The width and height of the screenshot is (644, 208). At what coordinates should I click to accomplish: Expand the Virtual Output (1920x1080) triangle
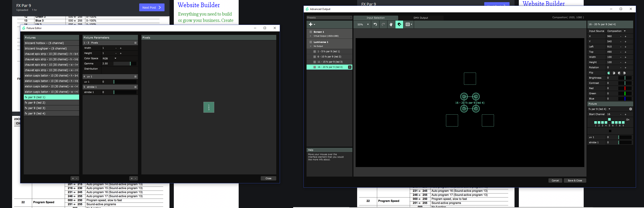pyautogui.click(x=311, y=36)
